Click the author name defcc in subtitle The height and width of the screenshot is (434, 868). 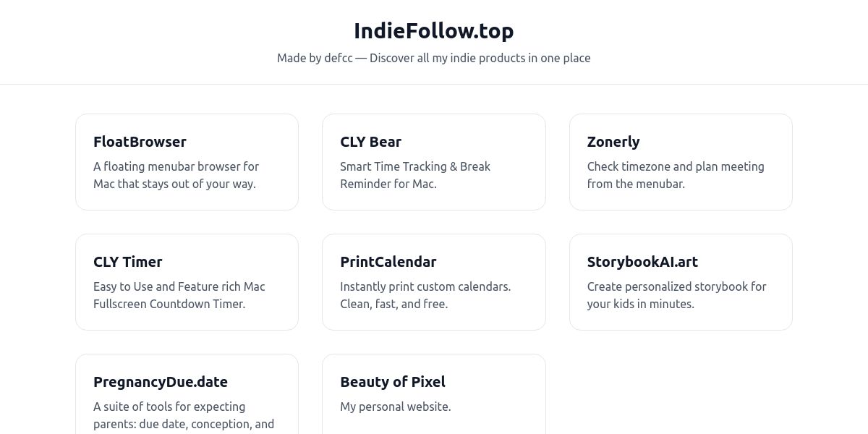tap(339, 58)
